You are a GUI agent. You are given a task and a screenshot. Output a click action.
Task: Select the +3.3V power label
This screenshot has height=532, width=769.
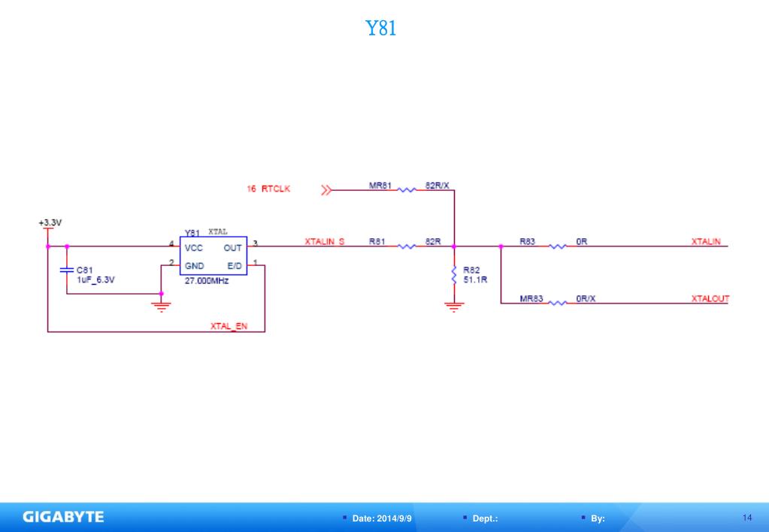[50, 222]
